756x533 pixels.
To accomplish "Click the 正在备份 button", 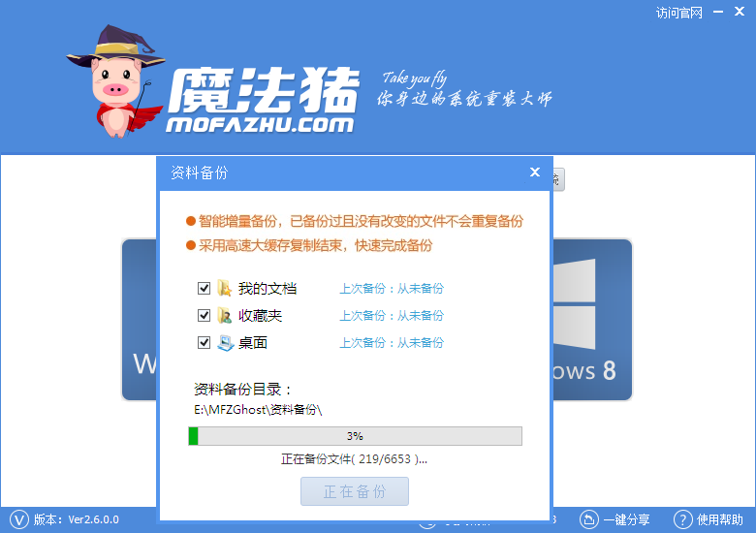I will tap(355, 491).
